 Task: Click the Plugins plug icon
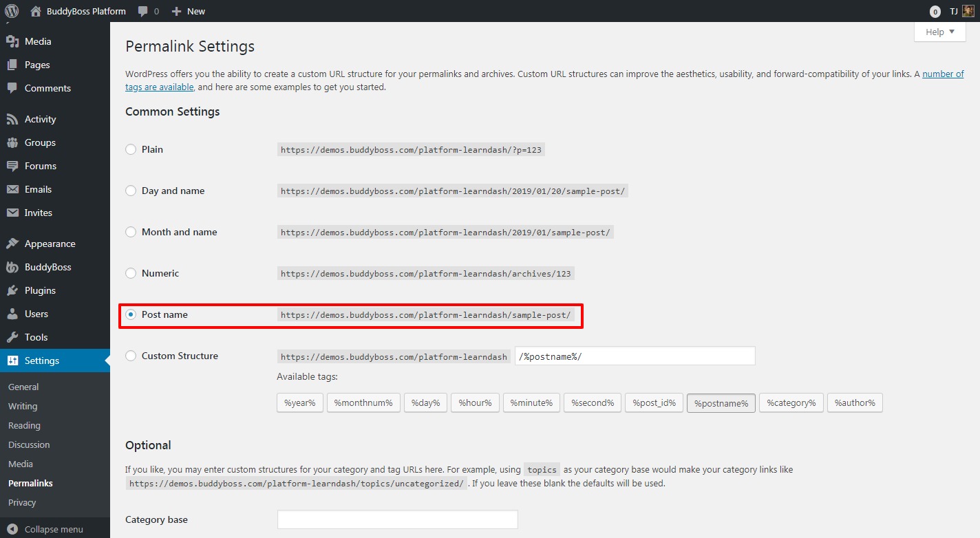pos(12,290)
